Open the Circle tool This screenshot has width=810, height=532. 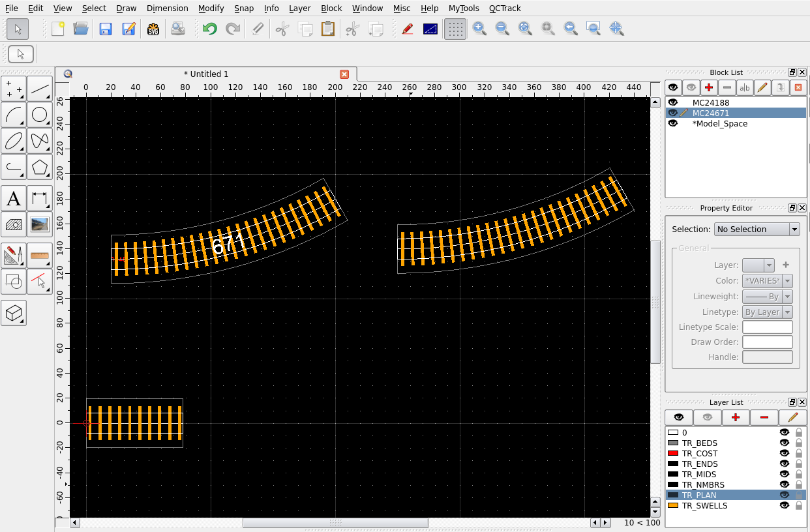pyautogui.click(x=40, y=115)
